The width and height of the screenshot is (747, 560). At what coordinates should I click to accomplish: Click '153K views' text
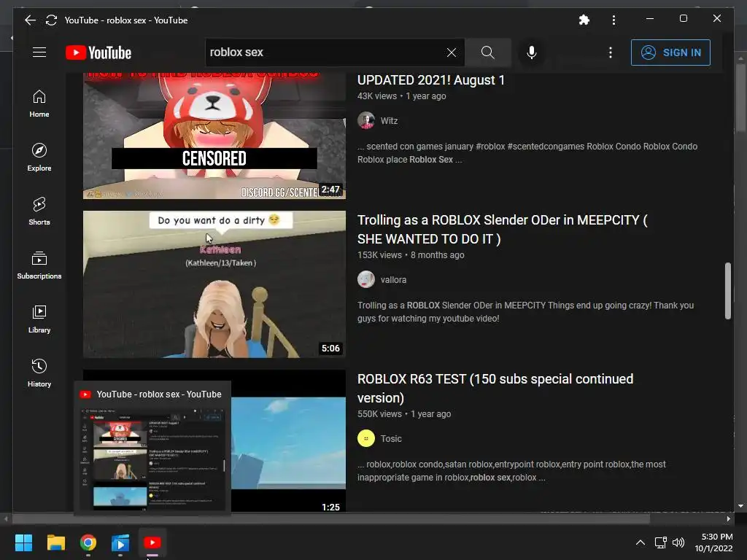pos(379,255)
